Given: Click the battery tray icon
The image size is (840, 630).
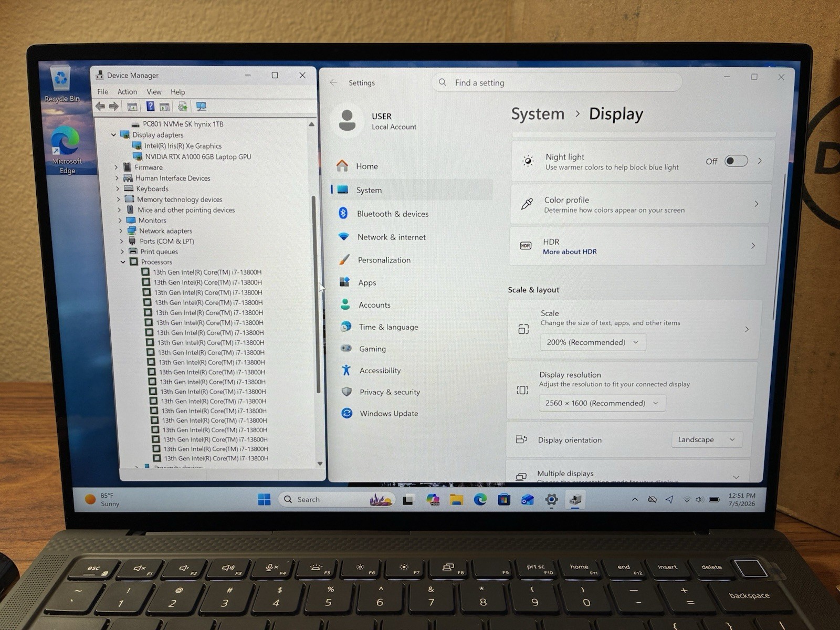Looking at the screenshot, I should pyautogui.click(x=714, y=500).
